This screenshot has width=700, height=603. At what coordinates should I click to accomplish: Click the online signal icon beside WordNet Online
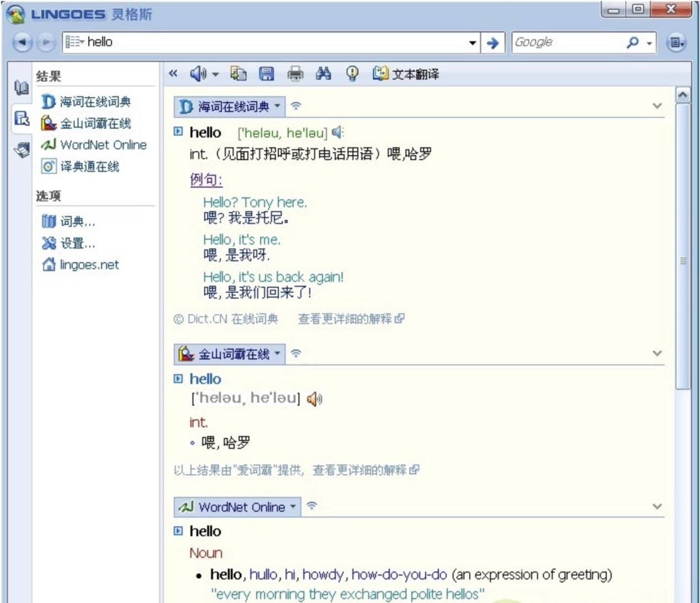[312, 506]
